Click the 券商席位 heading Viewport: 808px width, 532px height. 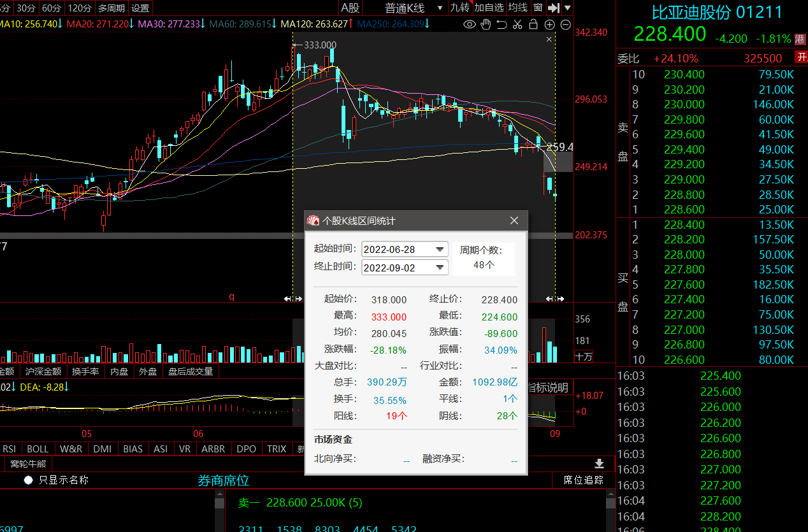click(224, 481)
